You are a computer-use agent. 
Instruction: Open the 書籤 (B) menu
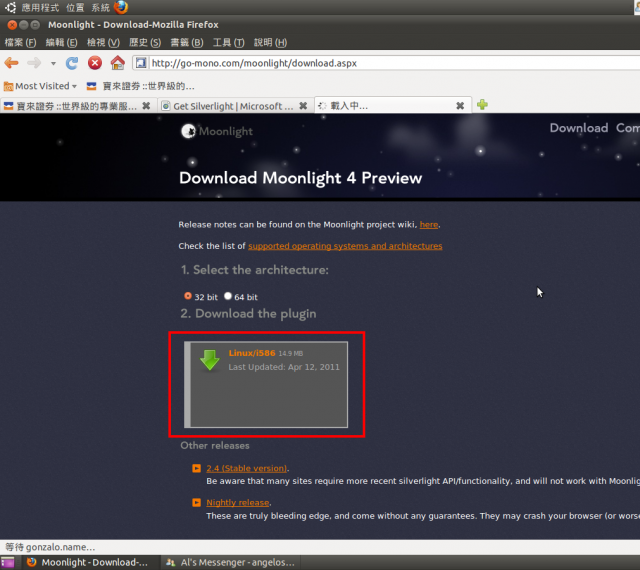point(187,42)
